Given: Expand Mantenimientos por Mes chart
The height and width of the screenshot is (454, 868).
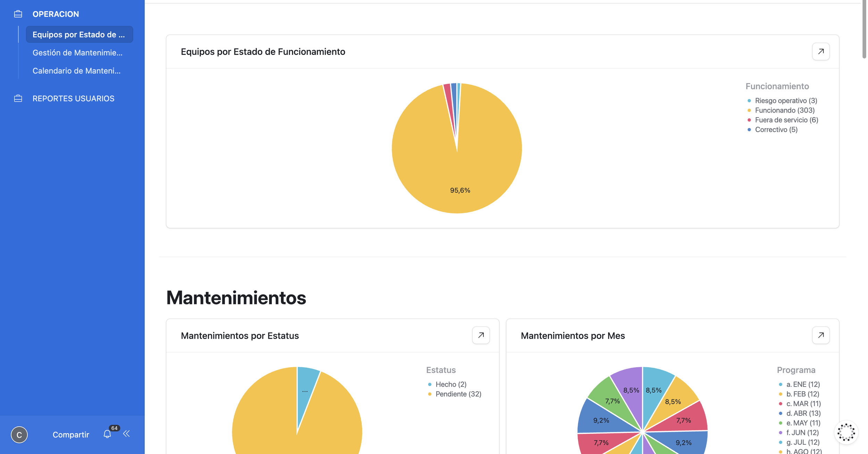Looking at the screenshot, I should pyautogui.click(x=821, y=335).
